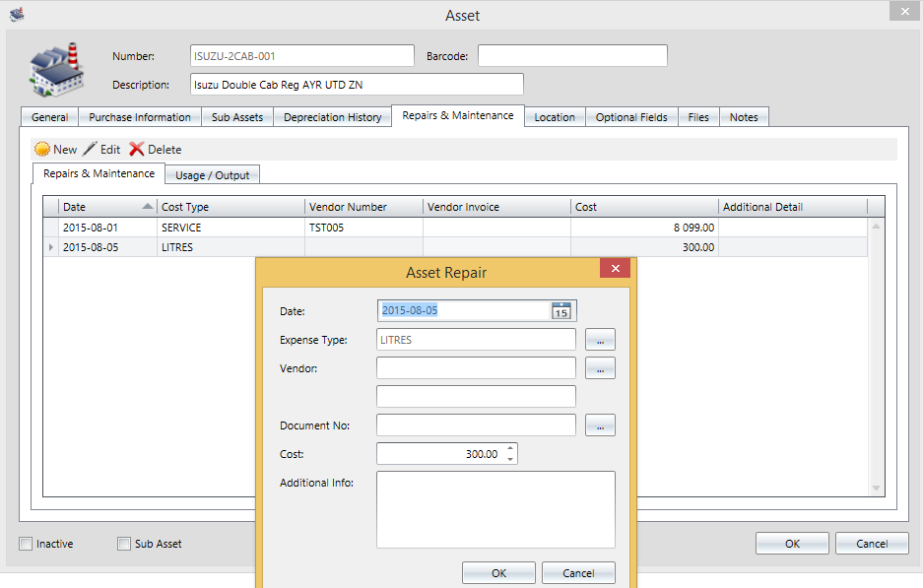Viewport: 923px width, 588px height.
Task: Click the red Delete X icon
Action: pos(137,150)
